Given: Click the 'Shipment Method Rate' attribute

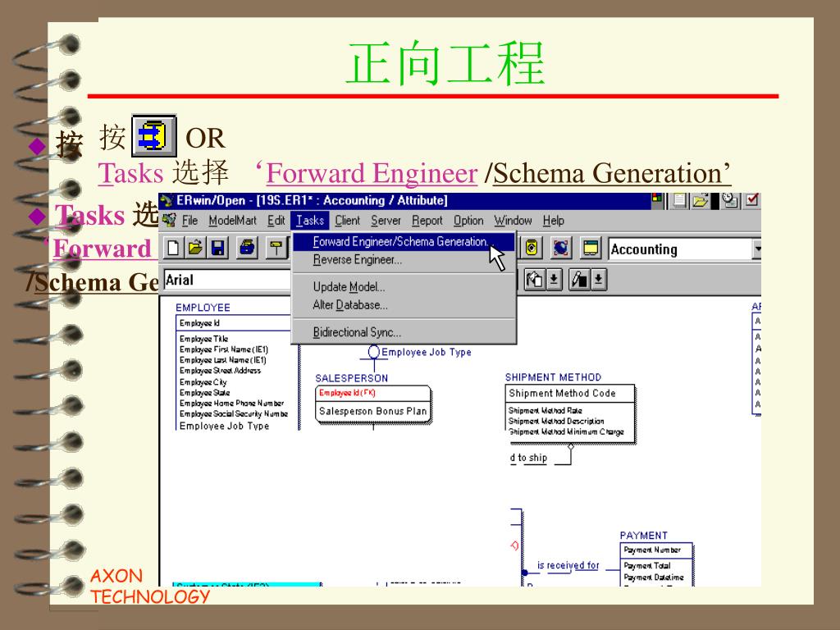Looking at the screenshot, I should 545,411.
